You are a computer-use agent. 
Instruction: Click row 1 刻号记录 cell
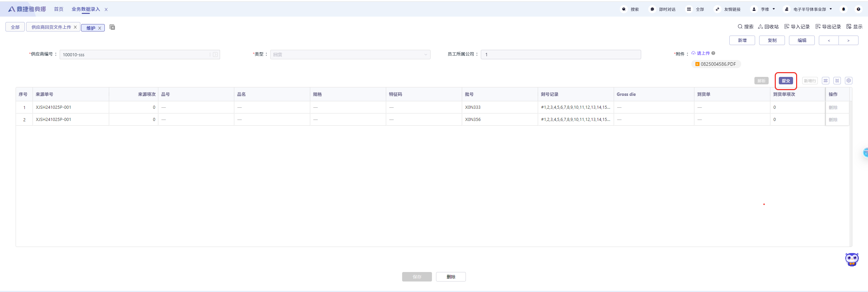click(576, 107)
